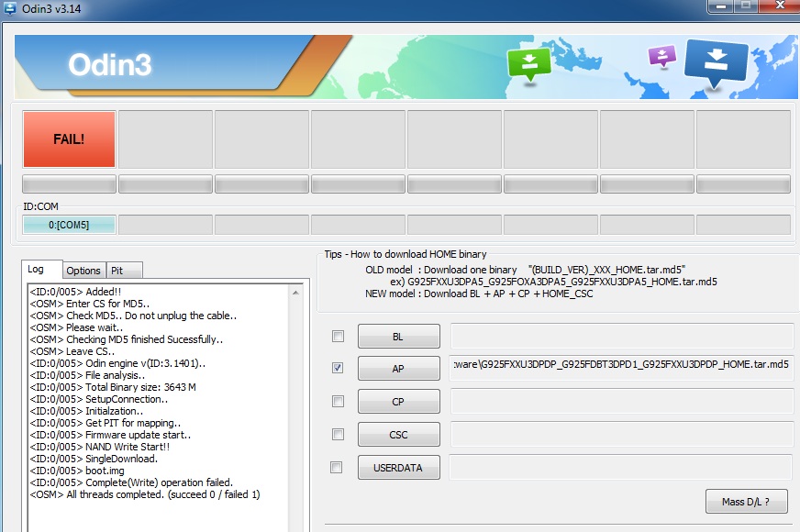
Task: Click the progress bar under FAIL! box
Action: click(69, 184)
